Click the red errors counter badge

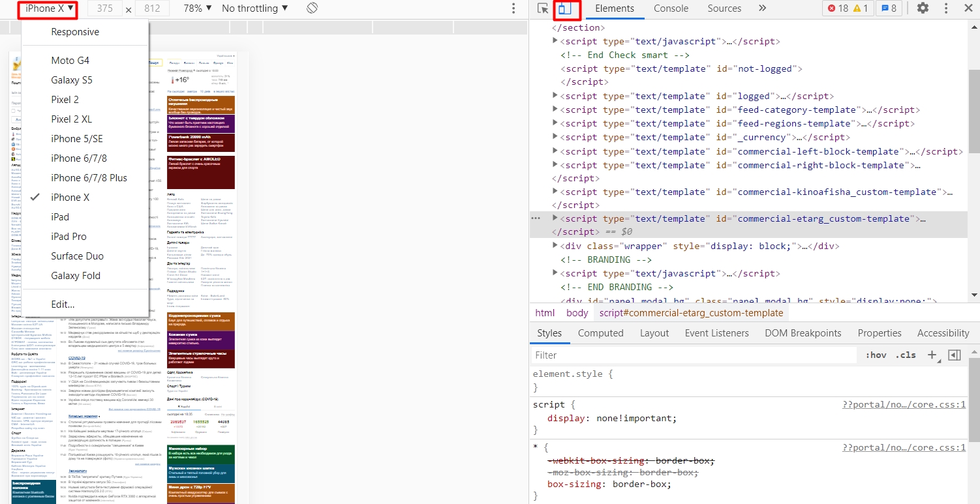(838, 8)
